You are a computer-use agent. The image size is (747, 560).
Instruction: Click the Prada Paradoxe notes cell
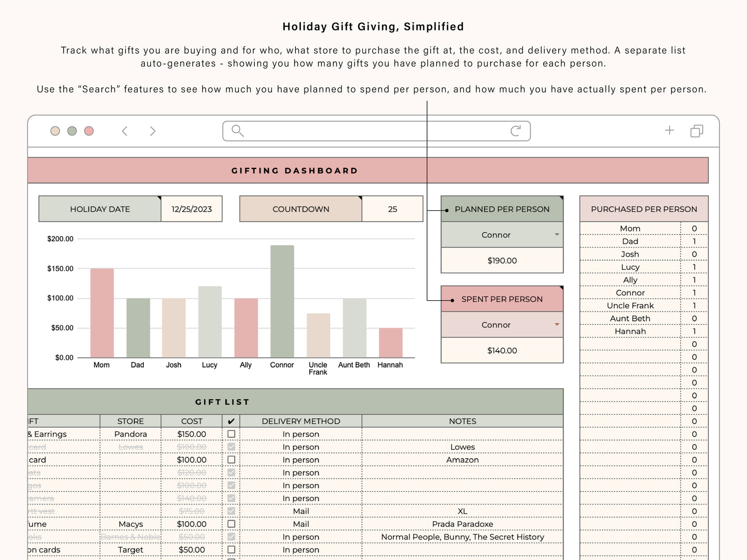(462, 524)
